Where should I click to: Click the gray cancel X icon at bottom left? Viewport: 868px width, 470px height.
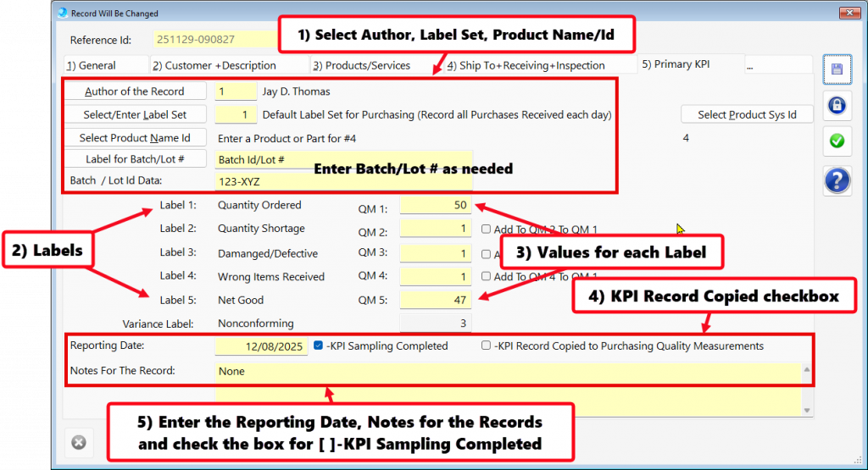point(78,442)
